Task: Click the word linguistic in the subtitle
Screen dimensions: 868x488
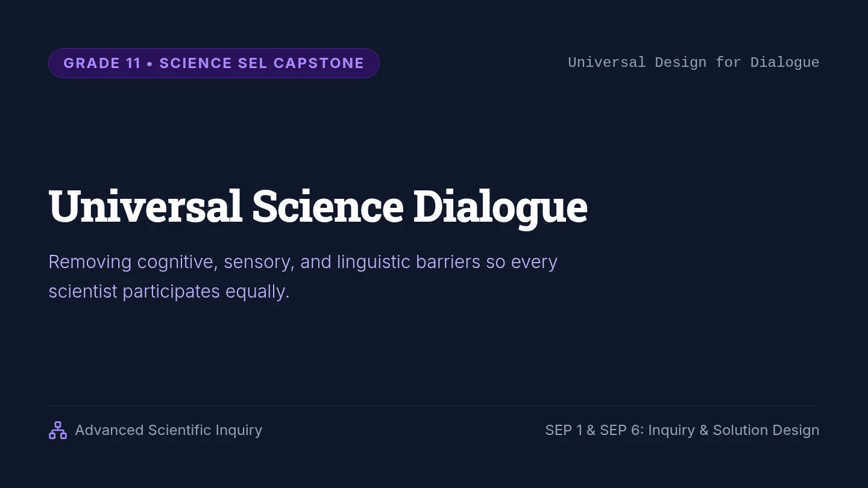Action: pyautogui.click(x=374, y=262)
